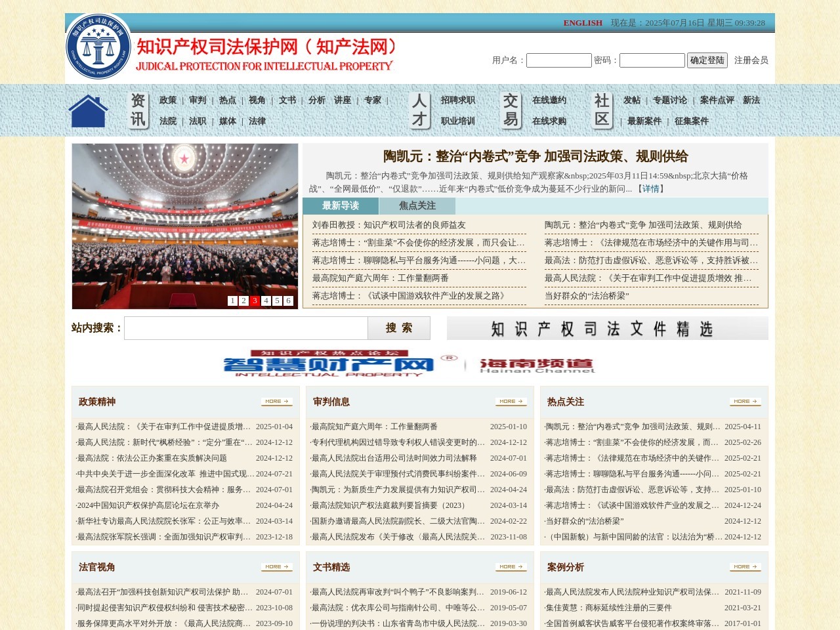Open 在线邀约 in the navigation
The width and height of the screenshot is (840, 630).
(x=549, y=100)
